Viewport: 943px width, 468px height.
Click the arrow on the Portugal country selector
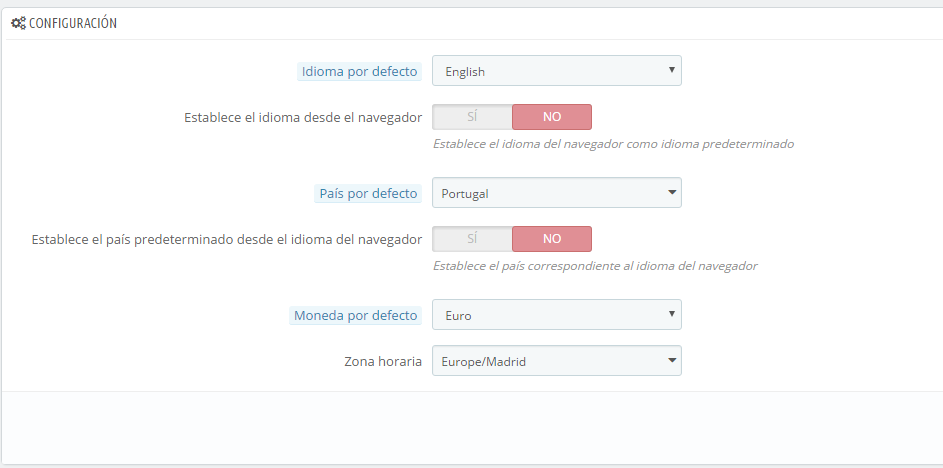(x=670, y=193)
